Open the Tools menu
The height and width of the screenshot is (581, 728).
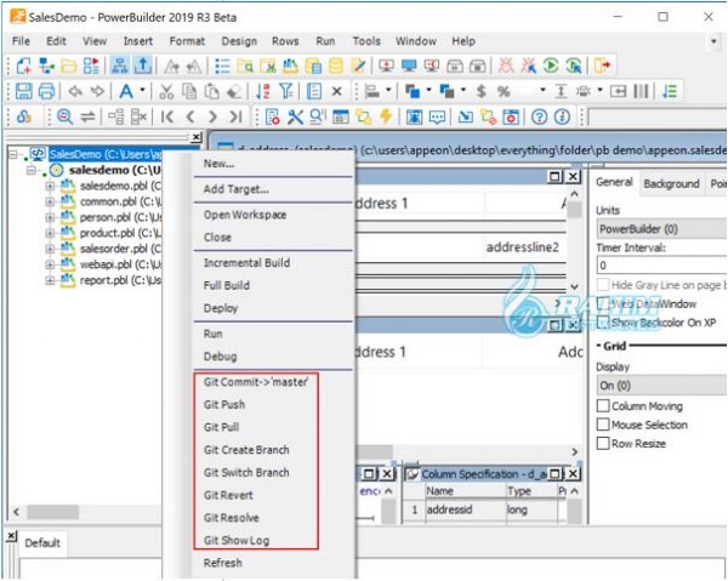pyautogui.click(x=366, y=41)
